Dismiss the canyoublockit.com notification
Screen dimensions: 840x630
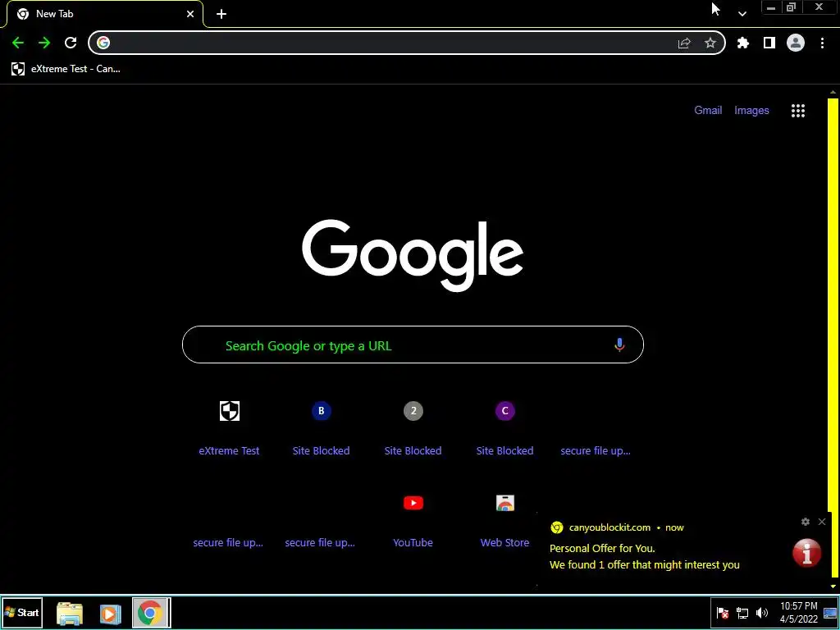[x=822, y=522]
